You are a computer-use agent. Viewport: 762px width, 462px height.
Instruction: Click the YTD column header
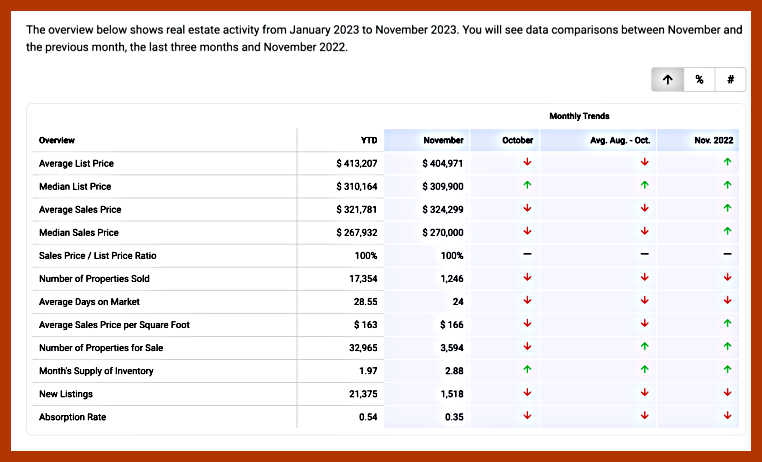(368, 140)
